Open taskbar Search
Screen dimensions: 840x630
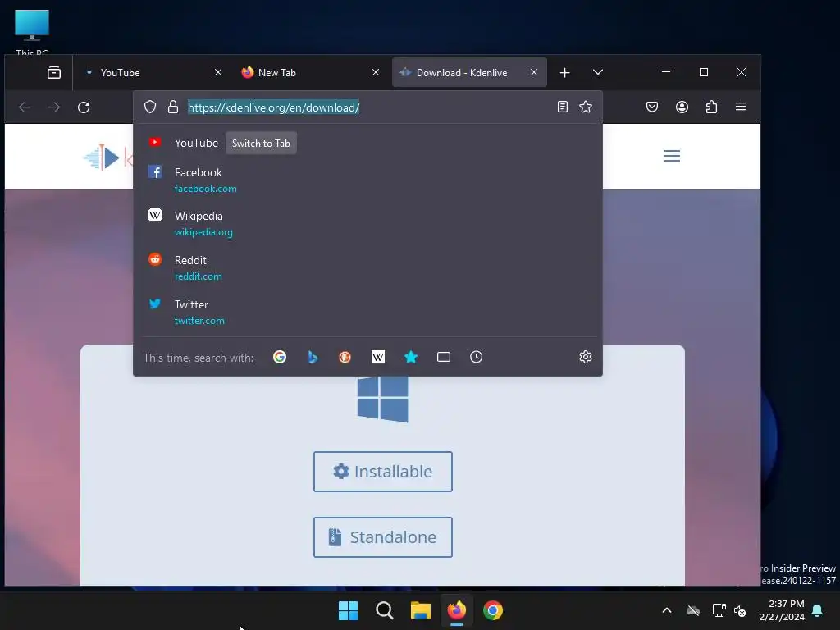coord(385,610)
